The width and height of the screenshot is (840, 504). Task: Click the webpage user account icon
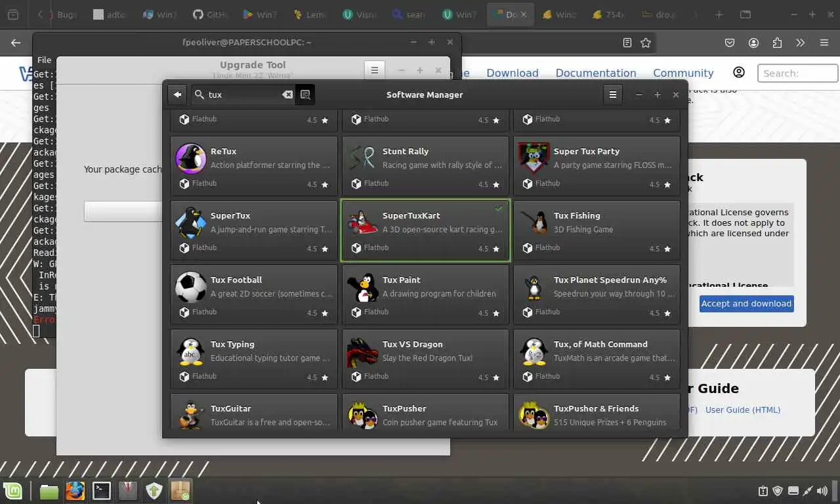[739, 72]
